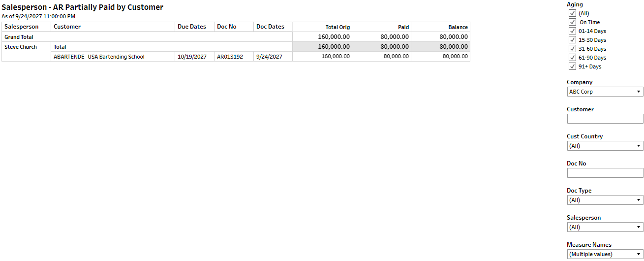This screenshot has width=644, height=261.
Task: Select the Balance column header
Action: [458, 27]
